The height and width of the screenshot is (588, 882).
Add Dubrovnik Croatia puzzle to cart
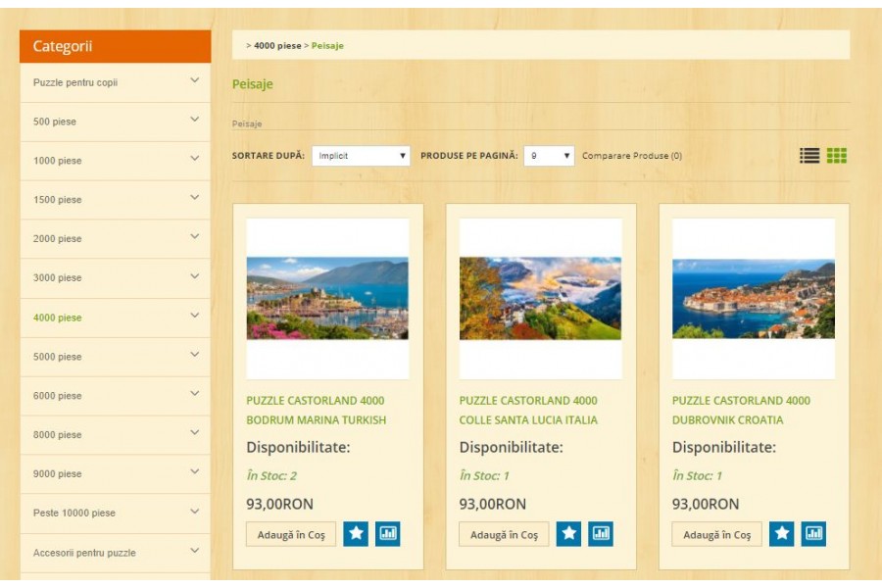click(x=716, y=534)
